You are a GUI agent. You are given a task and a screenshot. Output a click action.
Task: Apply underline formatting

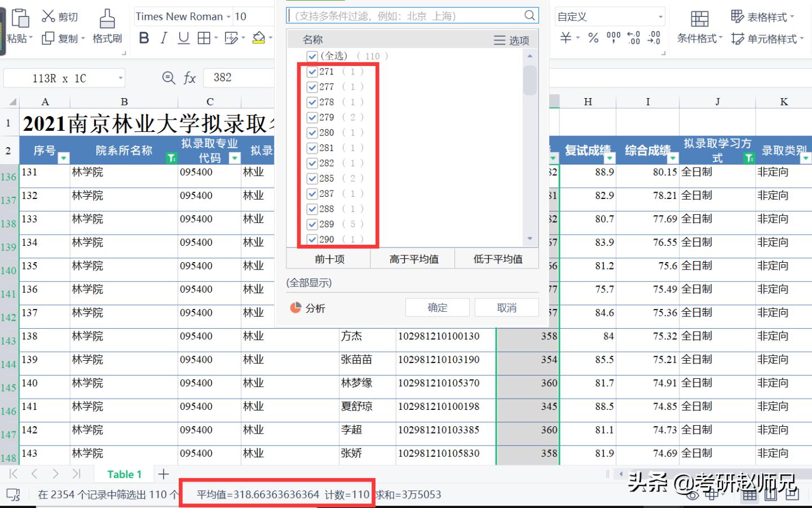(x=183, y=38)
